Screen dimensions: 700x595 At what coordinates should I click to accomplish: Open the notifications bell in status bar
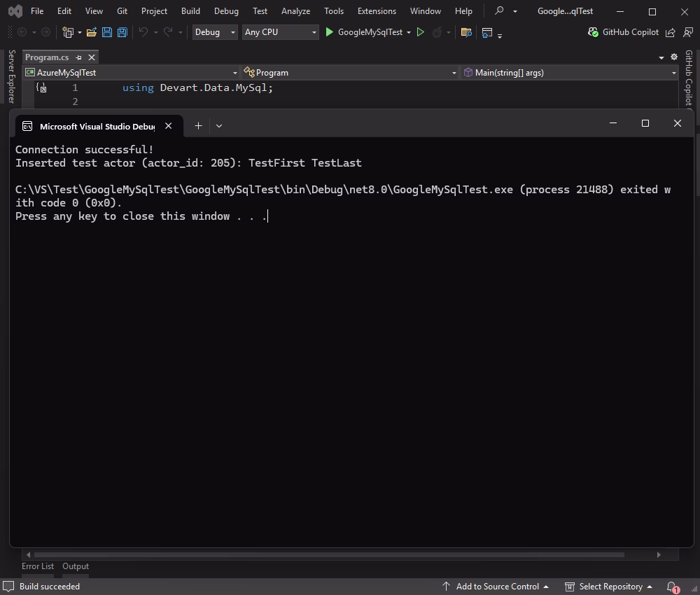click(x=672, y=587)
